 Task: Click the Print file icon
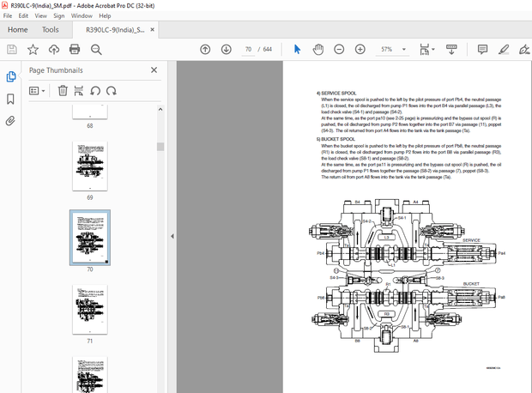[x=73, y=50]
